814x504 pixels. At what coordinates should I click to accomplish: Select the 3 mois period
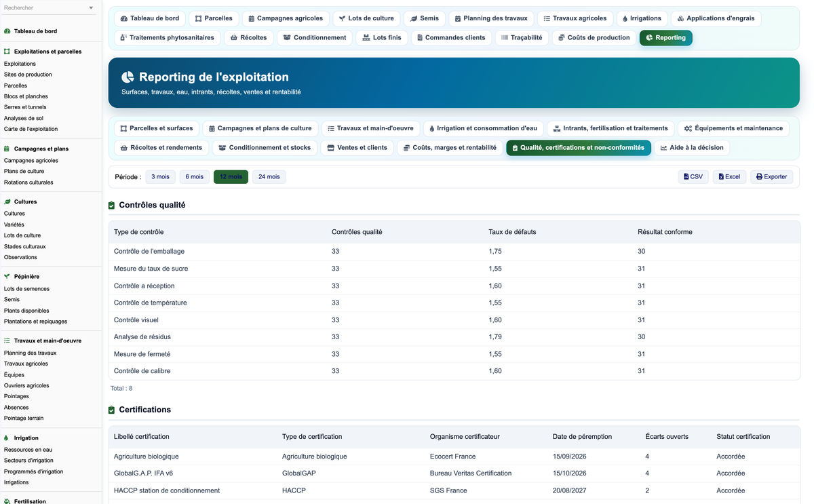point(160,177)
